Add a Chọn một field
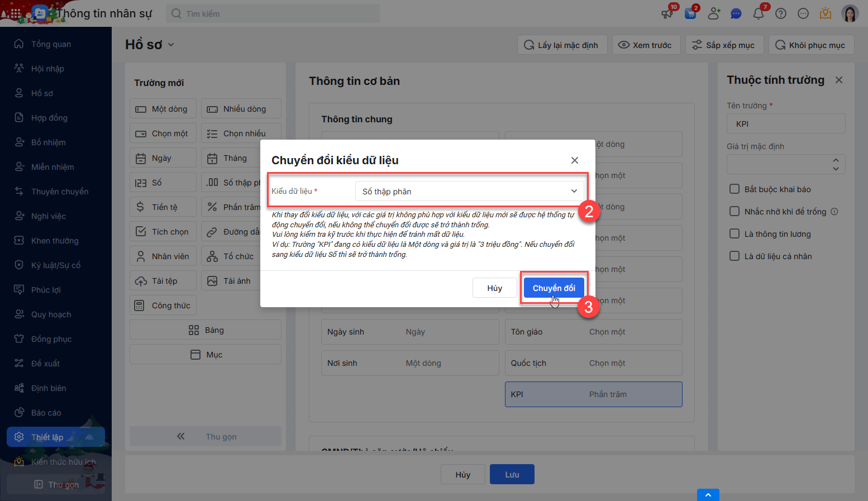The width and height of the screenshot is (868, 501). tap(163, 133)
